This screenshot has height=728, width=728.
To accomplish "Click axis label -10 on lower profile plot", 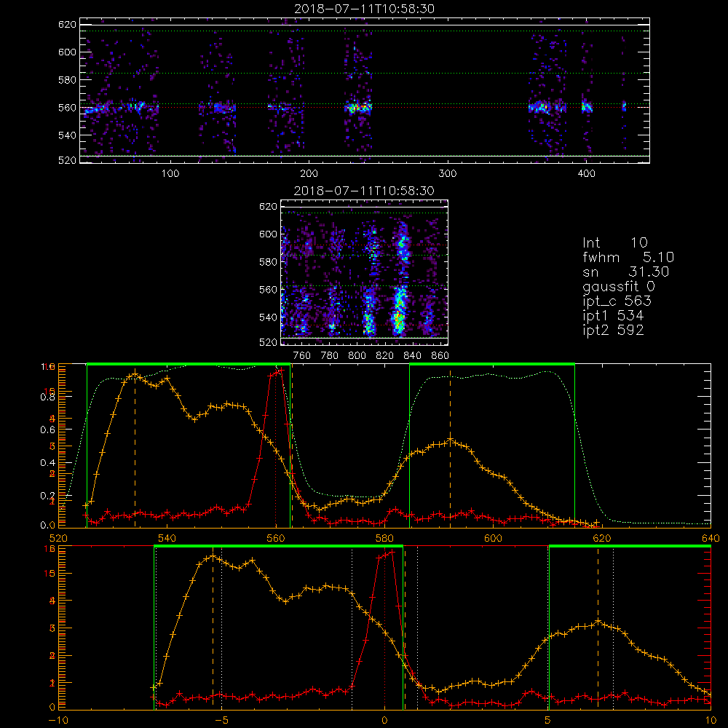I will [x=58, y=721].
